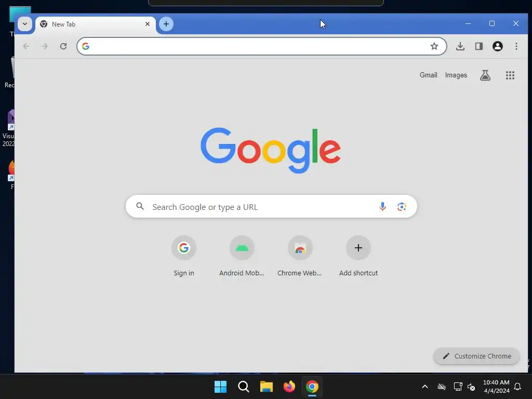Open the Windows Start menu
This screenshot has width=532, height=399.
(x=220, y=387)
